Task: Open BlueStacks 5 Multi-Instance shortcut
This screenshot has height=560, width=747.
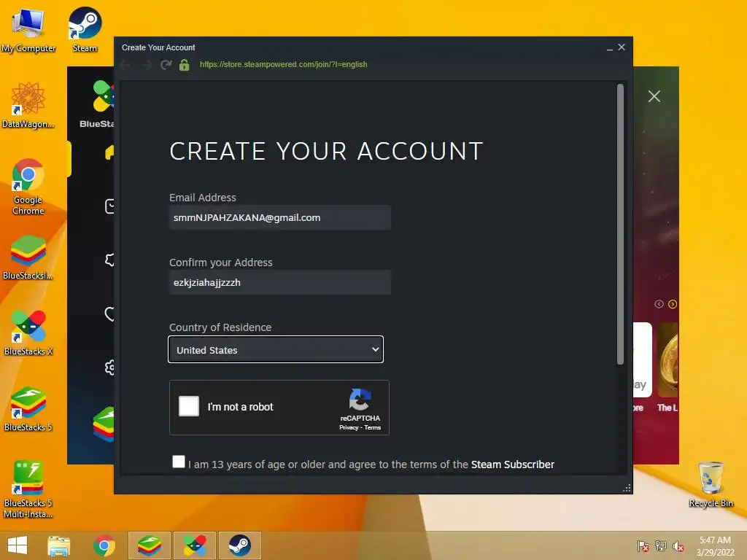Action: (28, 489)
